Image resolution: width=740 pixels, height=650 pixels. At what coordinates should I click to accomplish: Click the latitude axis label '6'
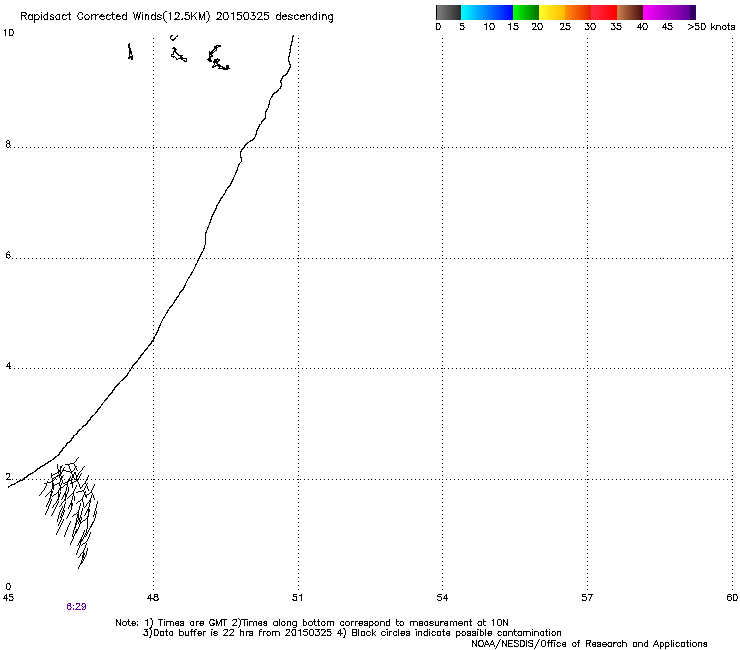(x=8, y=255)
